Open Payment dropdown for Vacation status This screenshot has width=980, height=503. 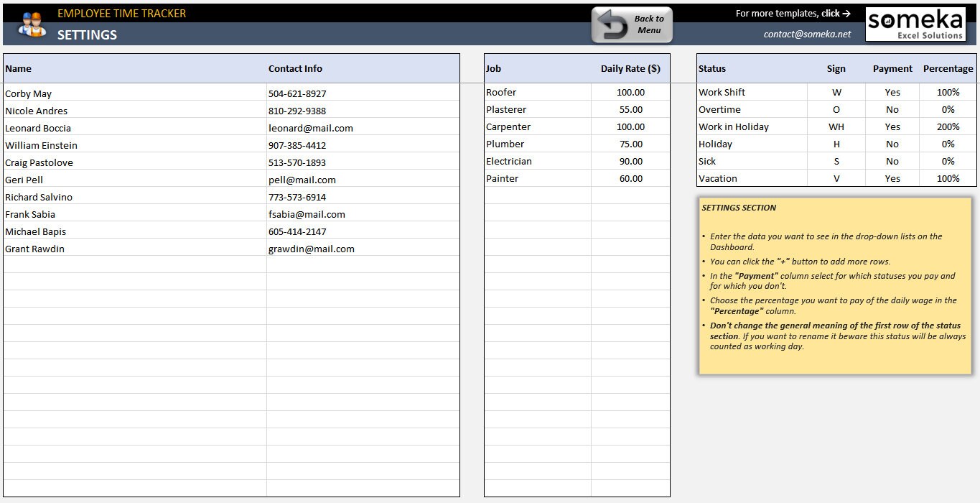pyautogui.click(x=892, y=178)
